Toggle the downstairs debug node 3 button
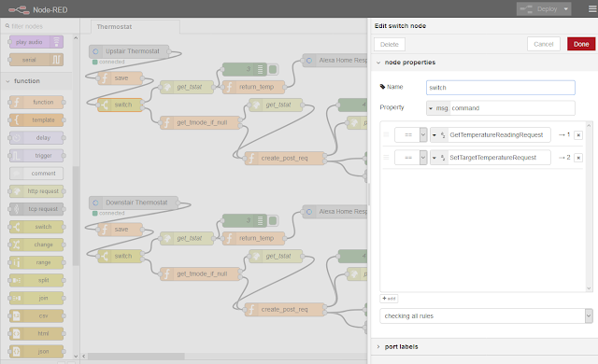The width and height of the screenshot is (598, 364). point(273,220)
